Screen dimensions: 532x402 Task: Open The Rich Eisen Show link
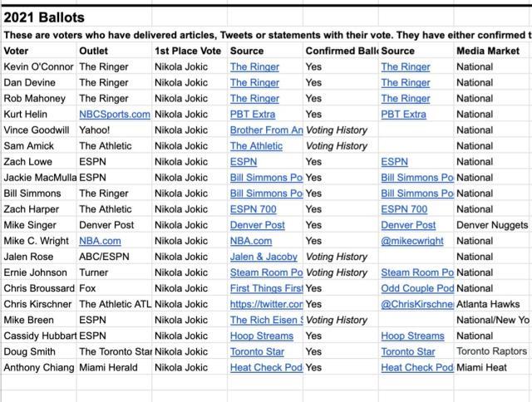(266, 320)
